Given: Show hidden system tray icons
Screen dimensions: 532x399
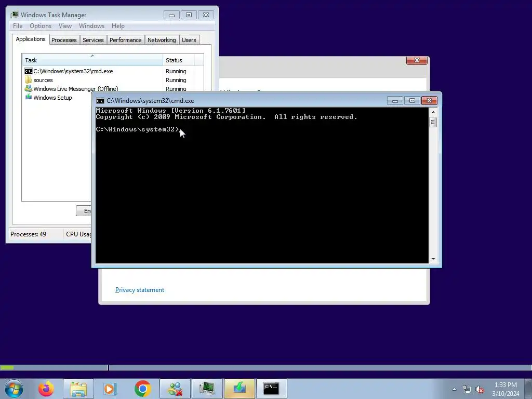Looking at the screenshot, I should [x=454, y=389].
